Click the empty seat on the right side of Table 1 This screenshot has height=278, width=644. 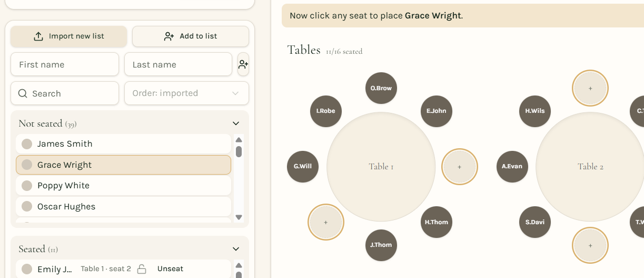pyautogui.click(x=460, y=167)
